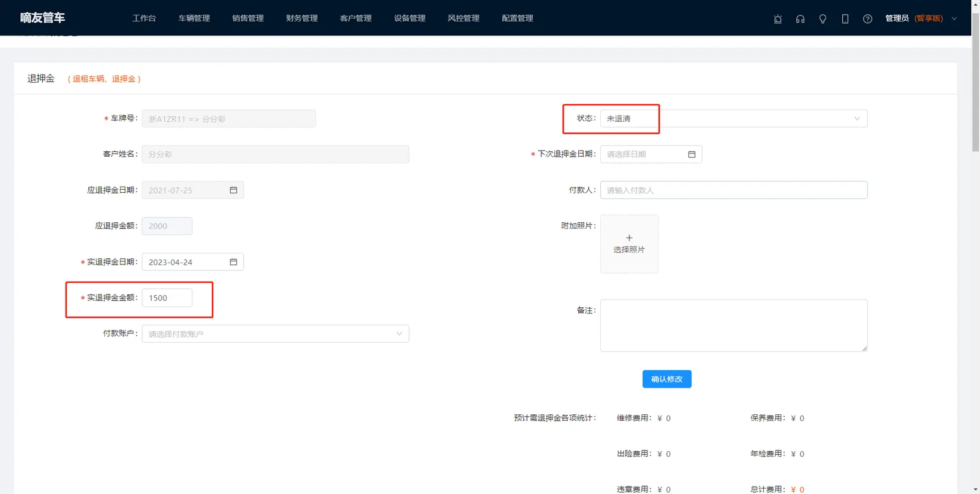Viewport: 980px width, 494px height.
Task: Click the disabled 客户姓名 field
Action: pos(276,154)
